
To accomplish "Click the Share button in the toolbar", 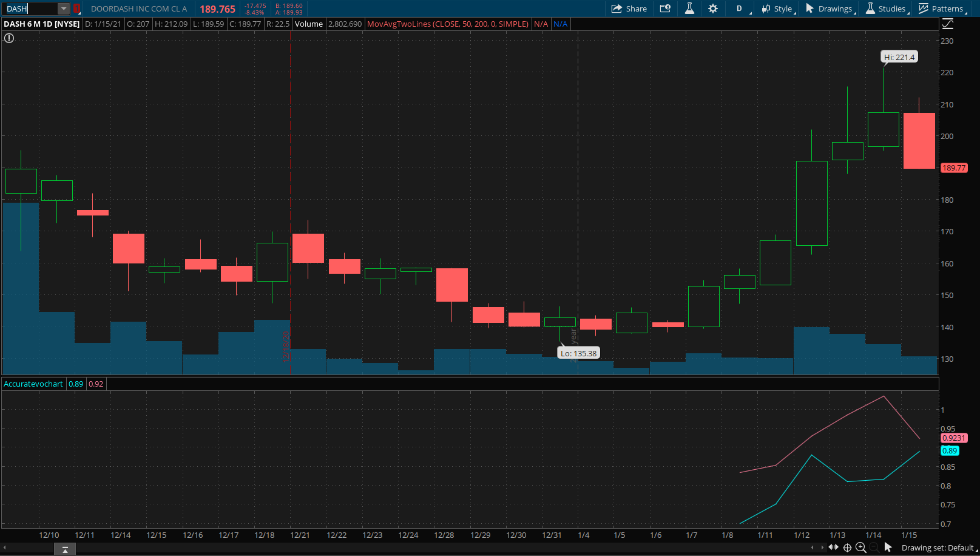I will 629,8.
